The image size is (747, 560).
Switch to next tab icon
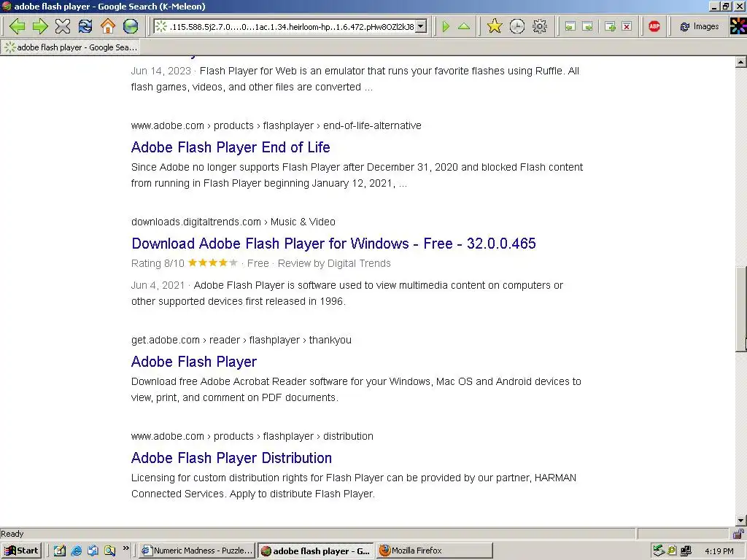(x=588, y=27)
